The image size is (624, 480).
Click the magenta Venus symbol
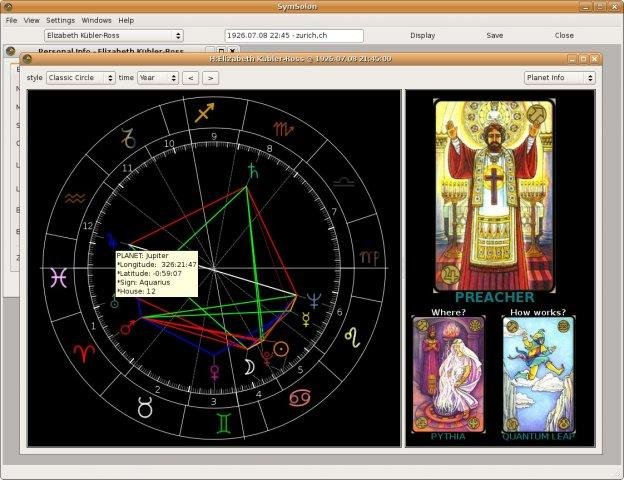[x=214, y=372]
